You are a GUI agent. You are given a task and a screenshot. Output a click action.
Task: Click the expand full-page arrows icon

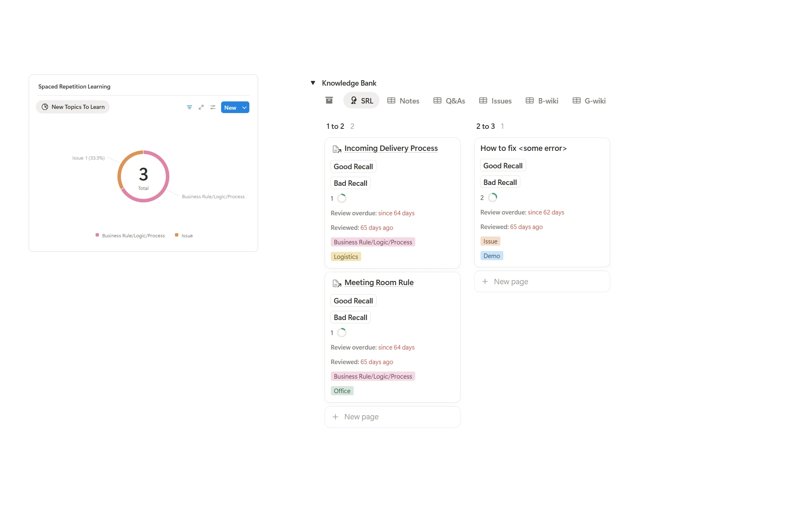[x=201, y=107]
